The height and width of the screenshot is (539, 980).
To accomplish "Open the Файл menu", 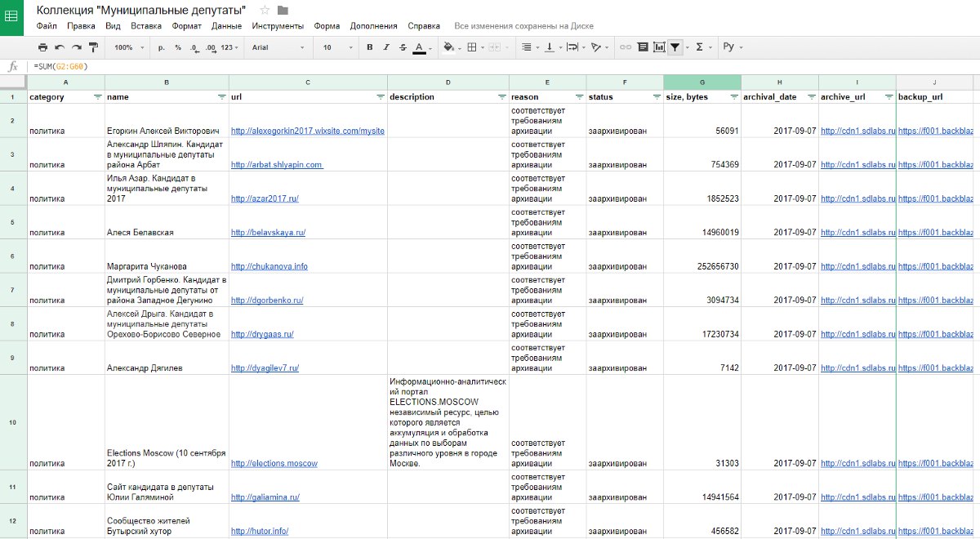I will pos(47,26).
